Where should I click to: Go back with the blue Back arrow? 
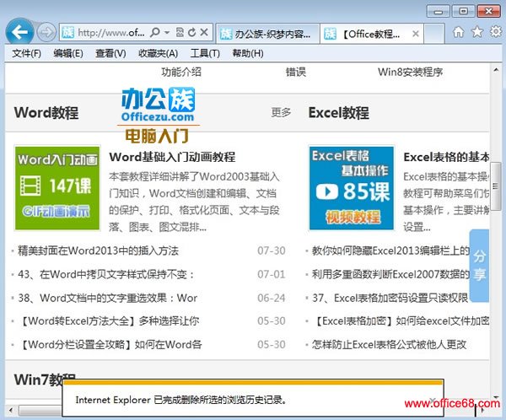[19, 32]
